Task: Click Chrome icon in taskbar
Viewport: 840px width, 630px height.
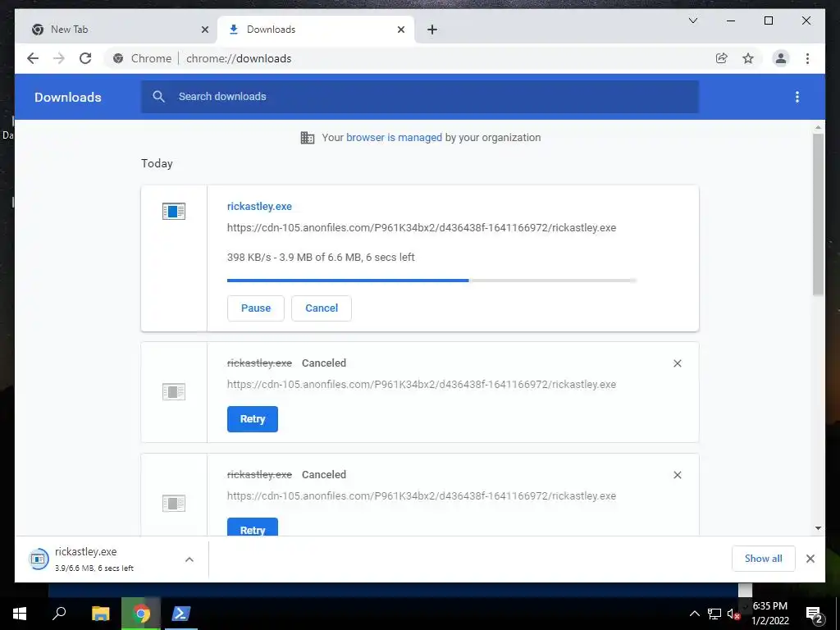Action: click(141, 614)
